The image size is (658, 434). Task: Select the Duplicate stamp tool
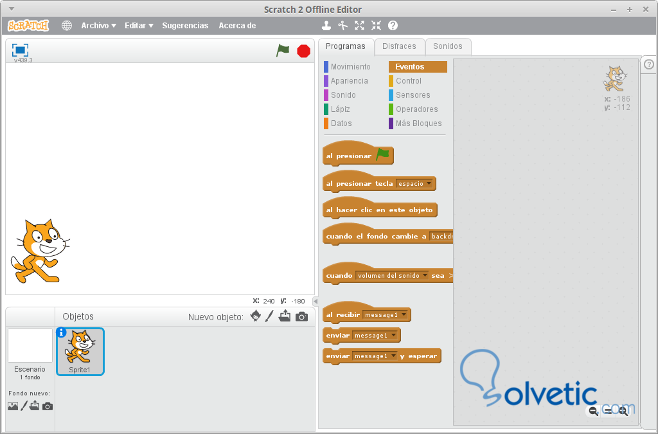coord(326,26)
